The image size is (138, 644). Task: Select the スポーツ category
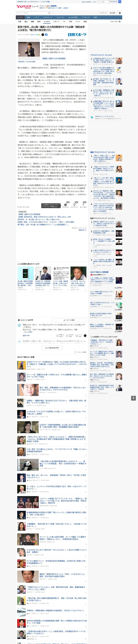pos(56,21)
